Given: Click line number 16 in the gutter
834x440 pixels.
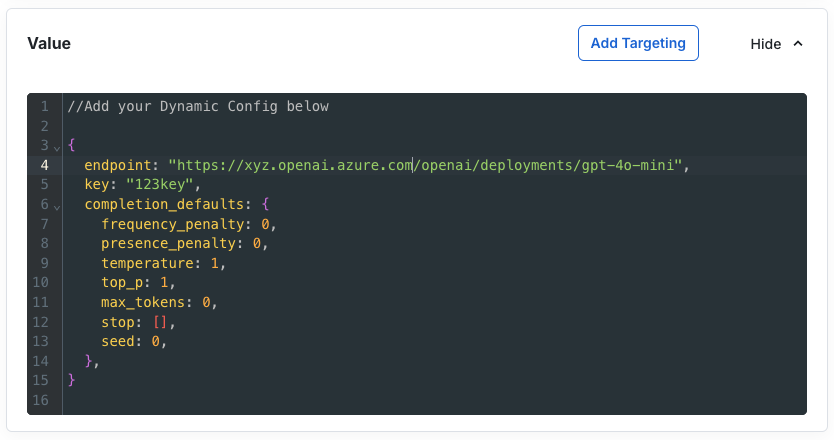Looking at the screenshot, I should click(x=40, y=400).
